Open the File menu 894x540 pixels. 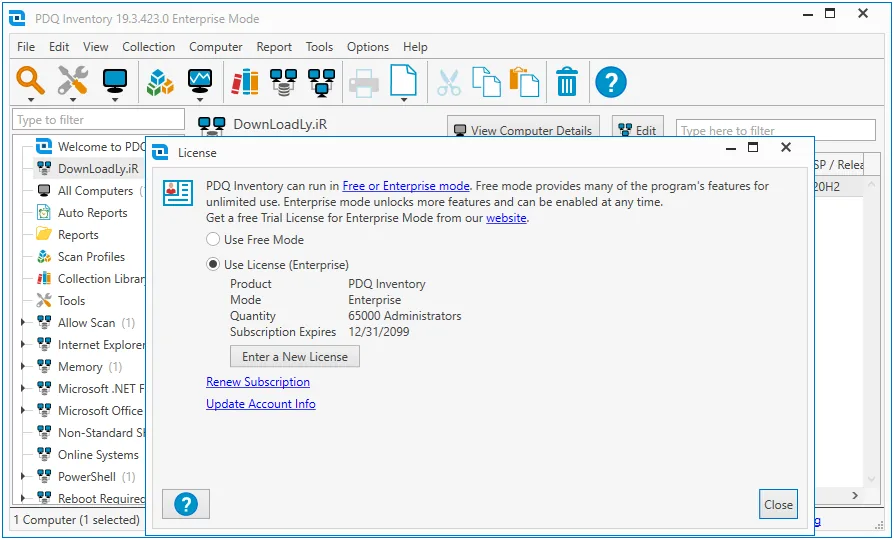(26, 47)
